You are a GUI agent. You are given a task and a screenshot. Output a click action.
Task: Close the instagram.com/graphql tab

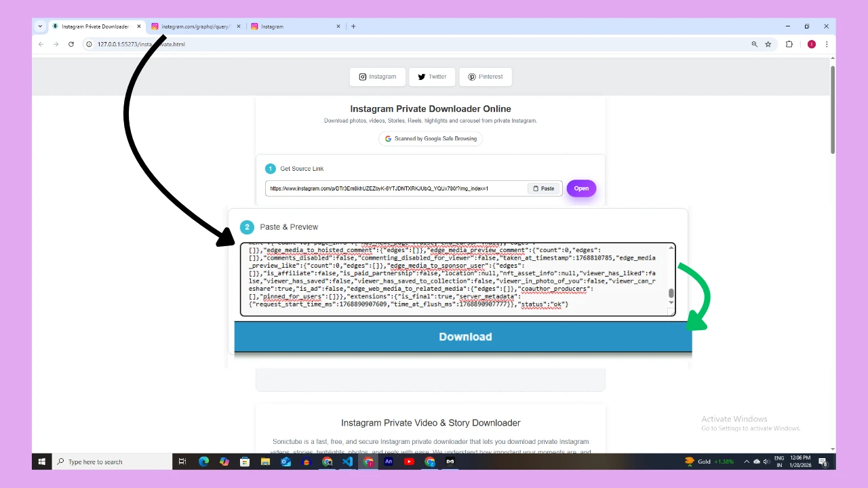238,26
